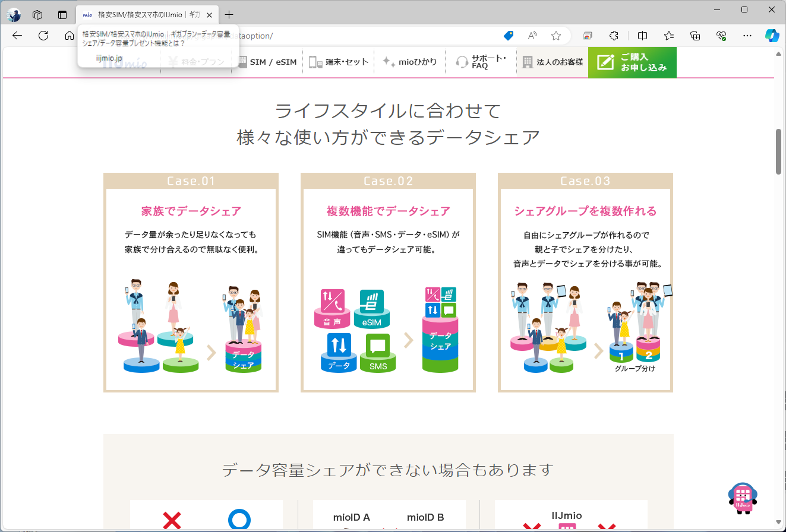The width and height of the screenshot is (786, 532).
Task: Click the browser Back arrow
Action: click(17, 36)
